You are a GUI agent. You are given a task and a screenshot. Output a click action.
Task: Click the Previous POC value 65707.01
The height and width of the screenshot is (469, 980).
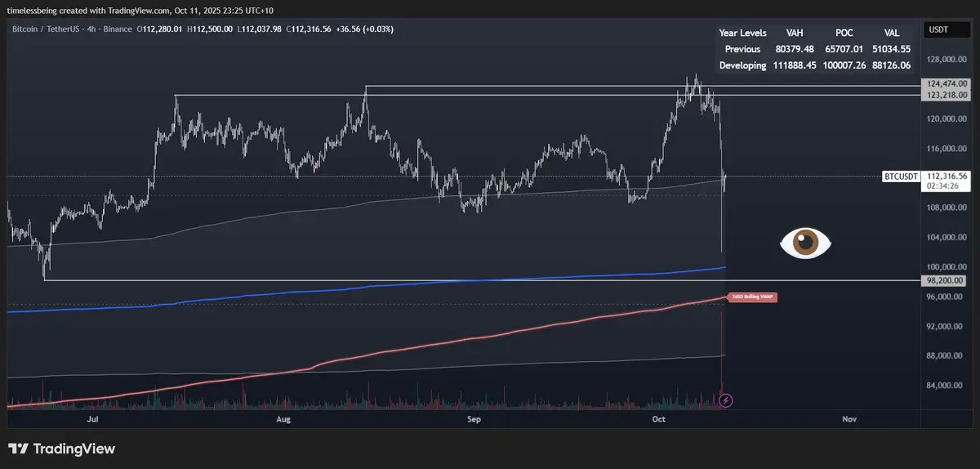click(845, 49)
